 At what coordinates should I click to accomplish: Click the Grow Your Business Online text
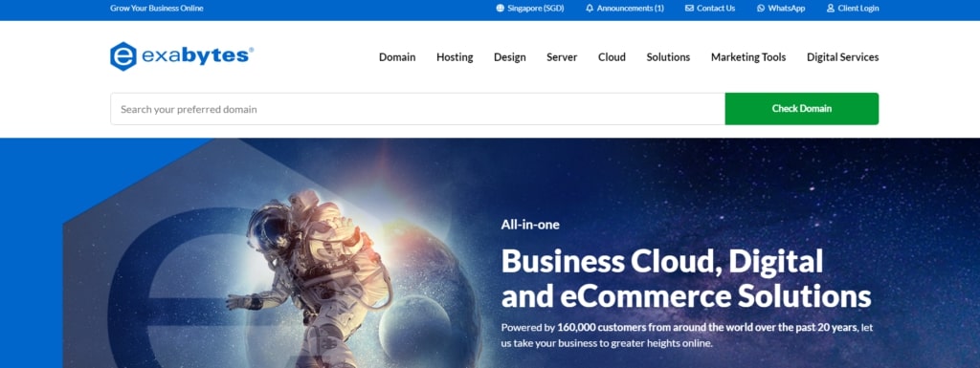pos(156,8)
